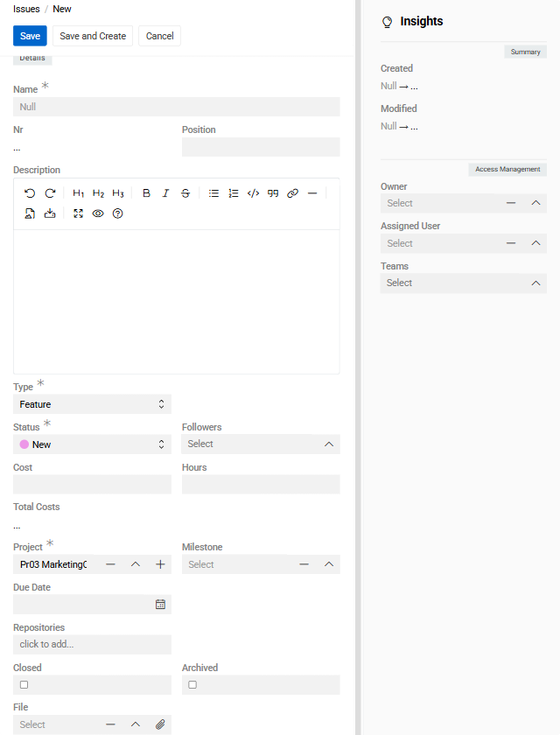Click Repositories 'click to add...' field
Viewport: 560px width, 735px height.
point(93,645)
